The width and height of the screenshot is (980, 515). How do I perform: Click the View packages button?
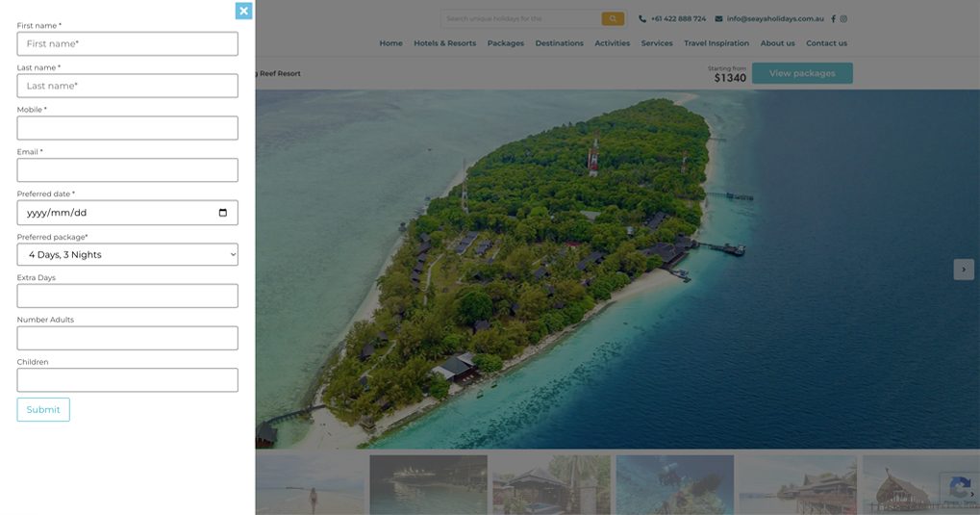tap(802, 73)
